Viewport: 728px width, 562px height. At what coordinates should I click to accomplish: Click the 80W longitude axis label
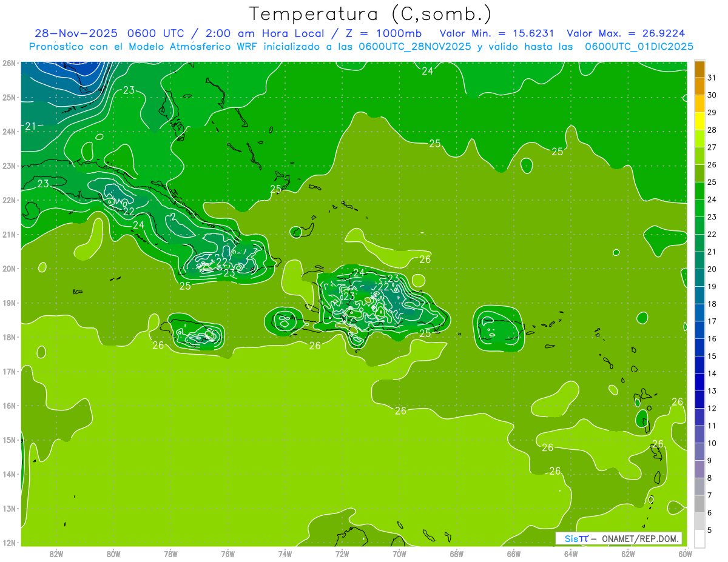[x=113, y=554]
